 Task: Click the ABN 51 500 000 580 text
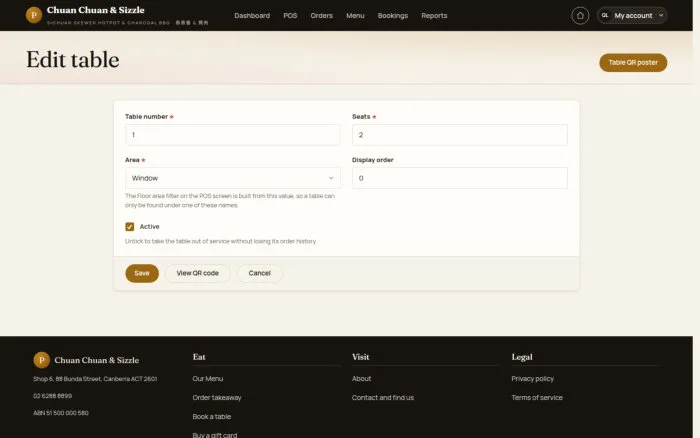pos(61,413)
